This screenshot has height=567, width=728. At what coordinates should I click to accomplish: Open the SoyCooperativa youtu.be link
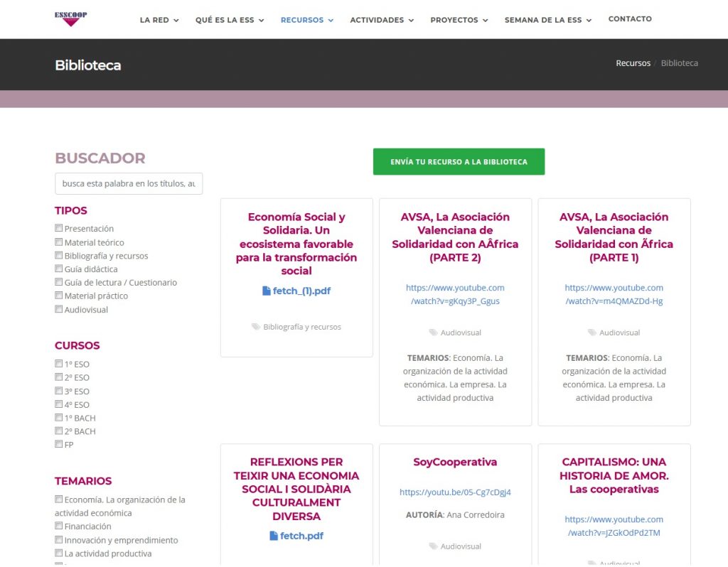[455, 492]
